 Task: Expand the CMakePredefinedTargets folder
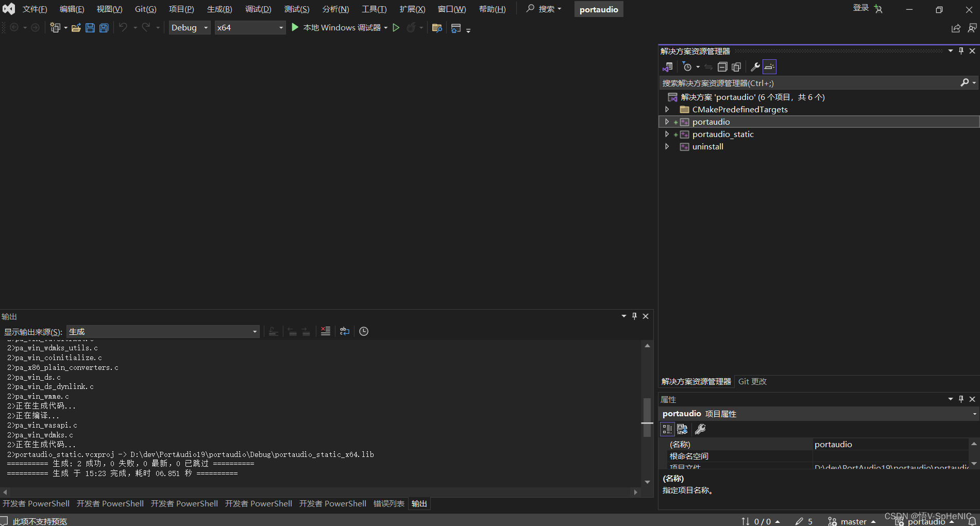pos(667,109)
